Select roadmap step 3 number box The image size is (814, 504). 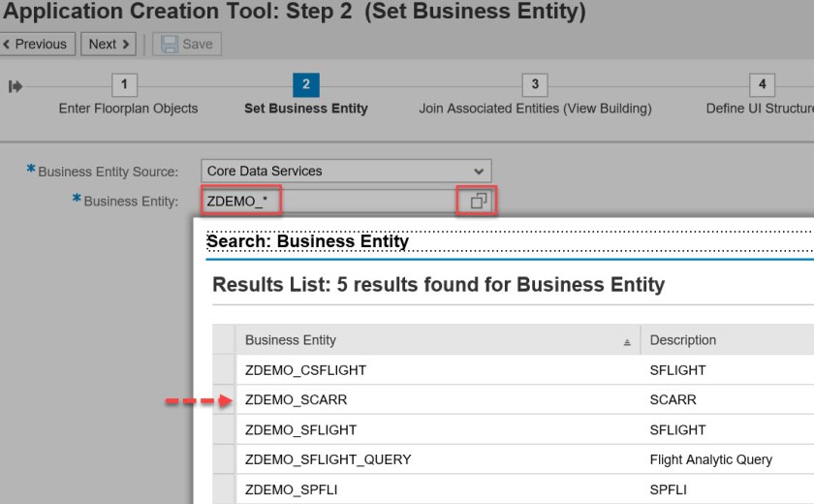(534, 85)
